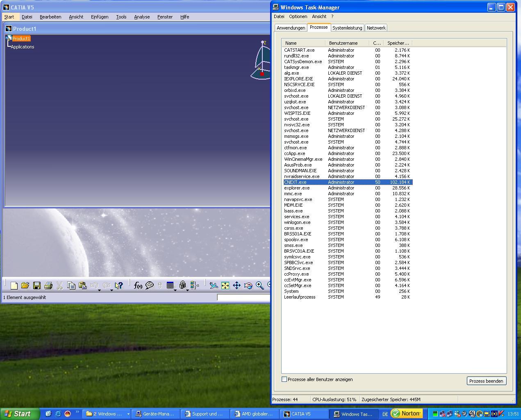Click the Zoom In magnifier icon
The image size is (521, 420).
(x=259, y=285)
